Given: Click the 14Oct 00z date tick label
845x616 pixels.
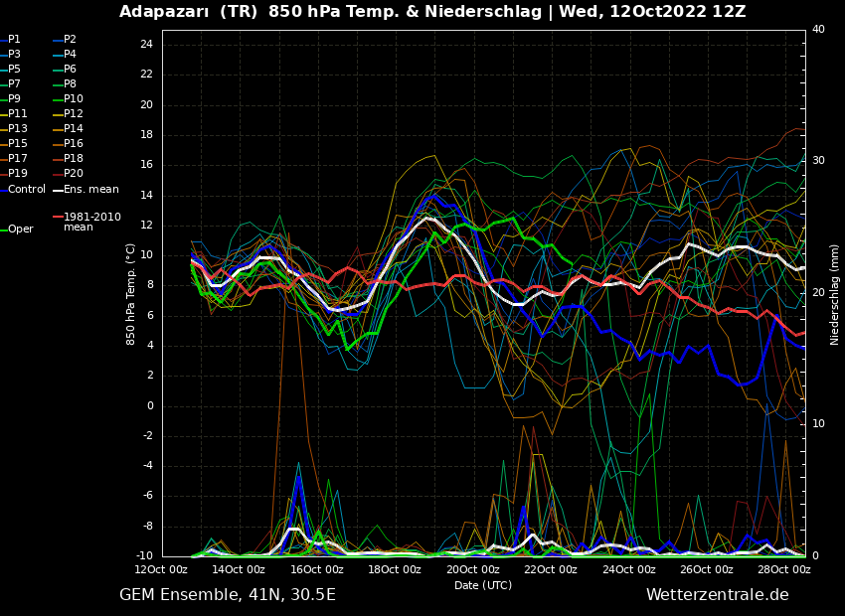Looking at the screenshot, I should [239, 569].
